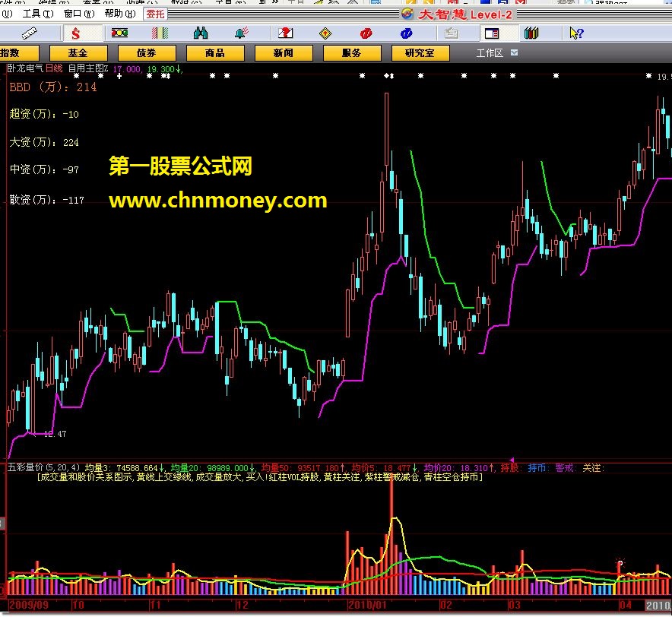Click the red 持股 legend label
Screen dimensions: 672x617
510,468
